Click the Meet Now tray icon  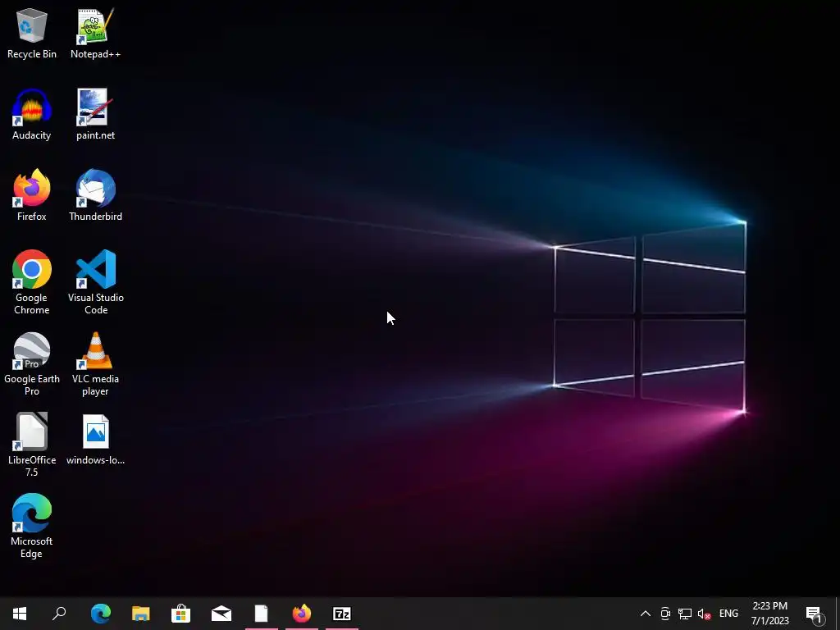(x=665, y=614)
